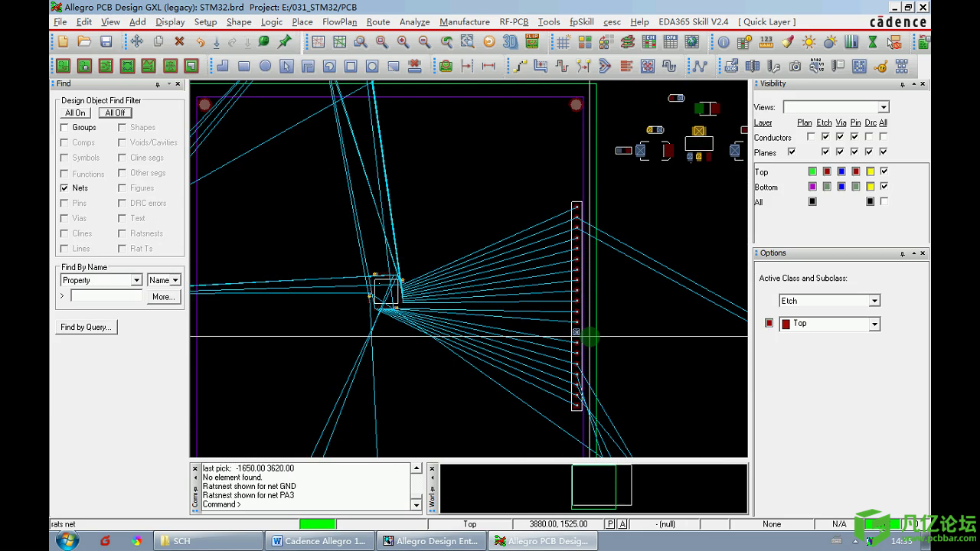
Task: Click the P button in status bar
Action: pyautogui.click(x=610, y=524)
